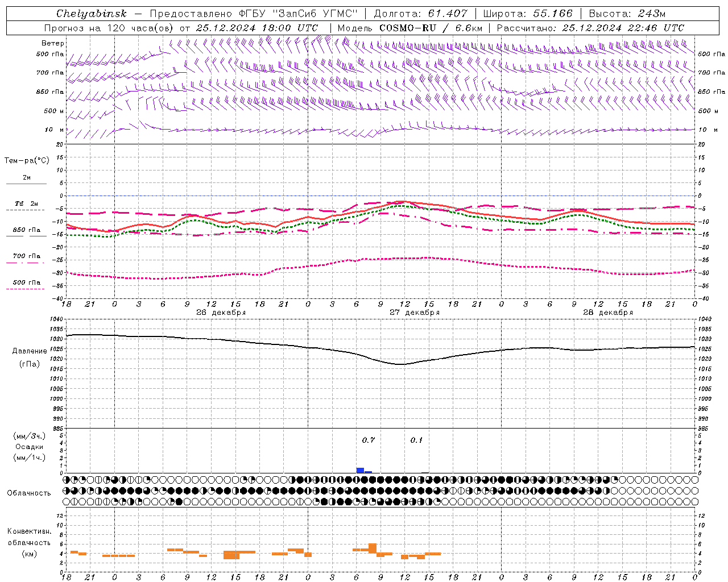This screenshot has height=582, width=728.
Task: Click '500 м' label on left wind axis
Action: 54,111
